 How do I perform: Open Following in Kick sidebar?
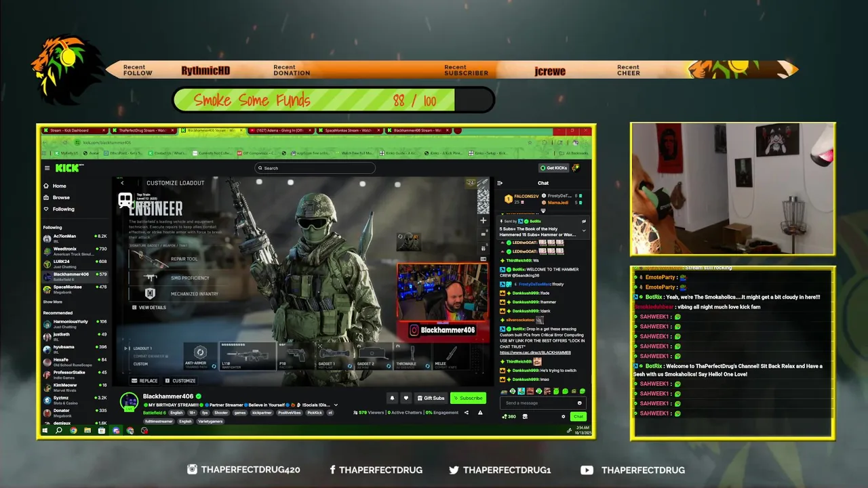(x=59, y=209)
